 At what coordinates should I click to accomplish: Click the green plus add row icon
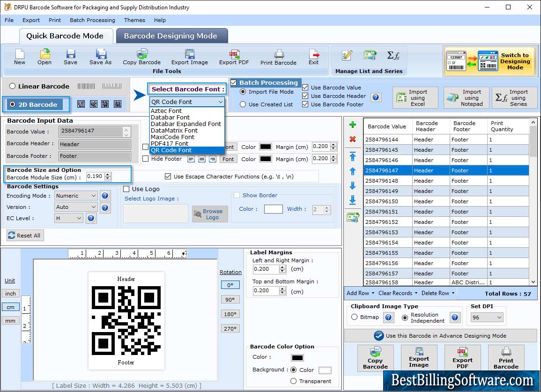coord(353,125)
